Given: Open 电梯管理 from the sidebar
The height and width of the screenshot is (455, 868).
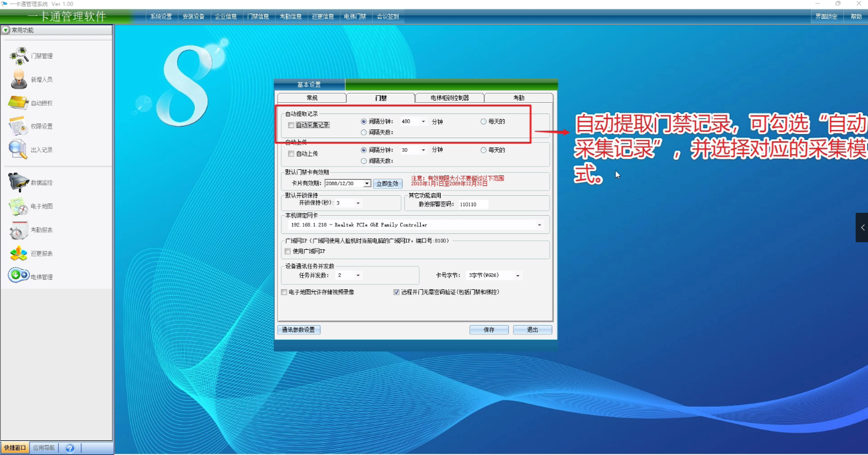Looking at the screenshot, I should (x=32, y=276).
